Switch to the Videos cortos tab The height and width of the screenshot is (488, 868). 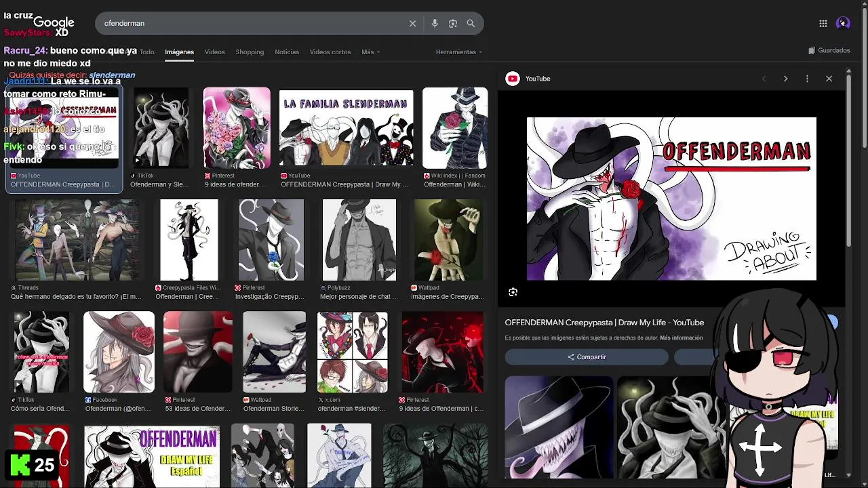330,52
